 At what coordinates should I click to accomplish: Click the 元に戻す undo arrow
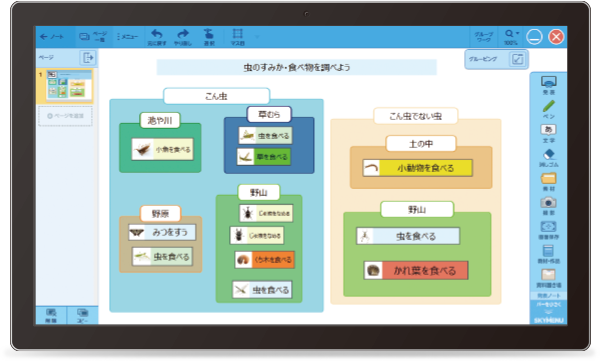[x=157, y=37]
